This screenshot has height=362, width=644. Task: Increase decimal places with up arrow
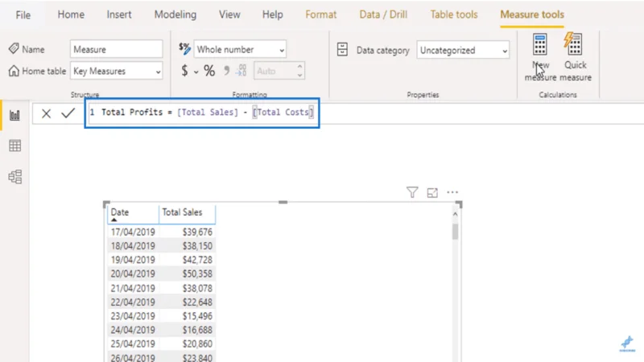point(299,67)
